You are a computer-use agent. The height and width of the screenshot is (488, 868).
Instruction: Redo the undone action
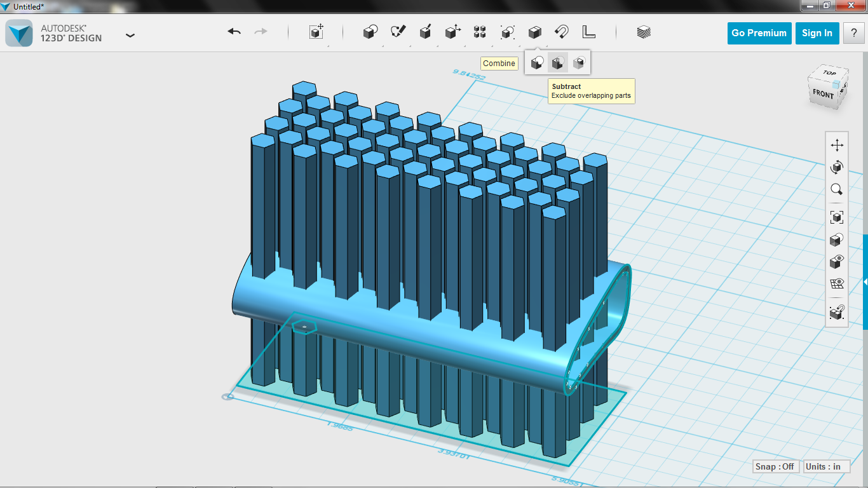pos(261,32)
